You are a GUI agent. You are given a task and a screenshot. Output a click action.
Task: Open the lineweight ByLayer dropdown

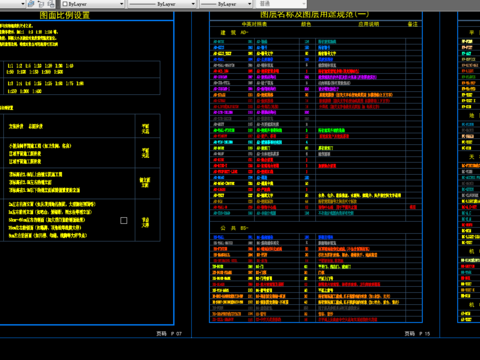(x=226, y=4)
